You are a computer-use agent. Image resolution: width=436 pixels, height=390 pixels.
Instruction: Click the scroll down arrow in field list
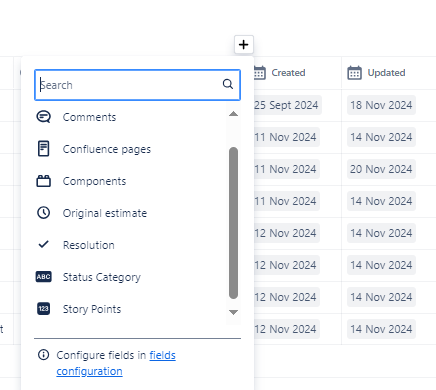233,312
